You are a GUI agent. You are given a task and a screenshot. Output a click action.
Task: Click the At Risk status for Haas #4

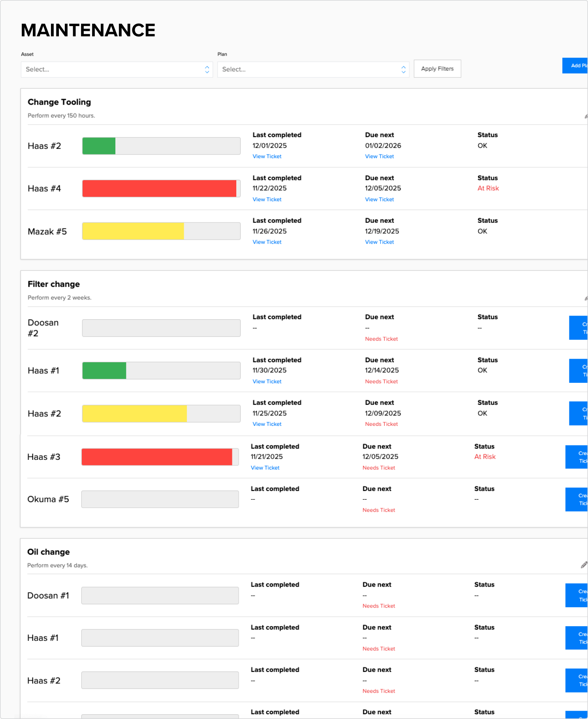point(488,188)
